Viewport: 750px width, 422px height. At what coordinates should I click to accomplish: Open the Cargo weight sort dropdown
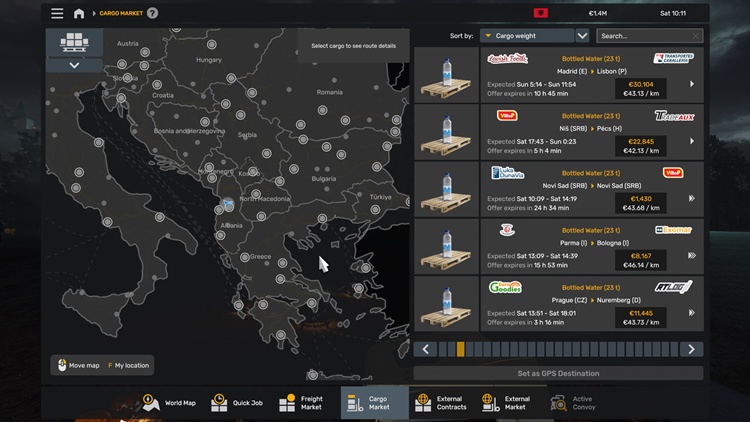(x=534, y=36)
